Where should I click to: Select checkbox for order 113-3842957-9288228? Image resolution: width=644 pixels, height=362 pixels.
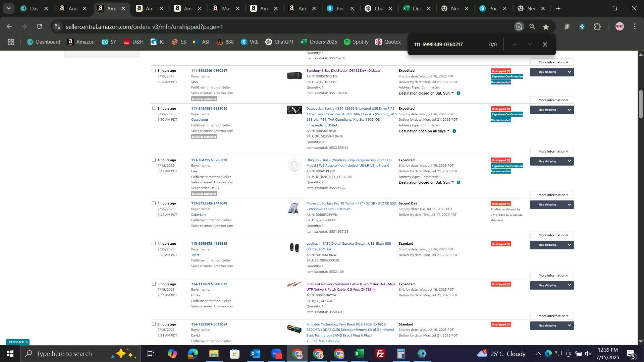154,160
